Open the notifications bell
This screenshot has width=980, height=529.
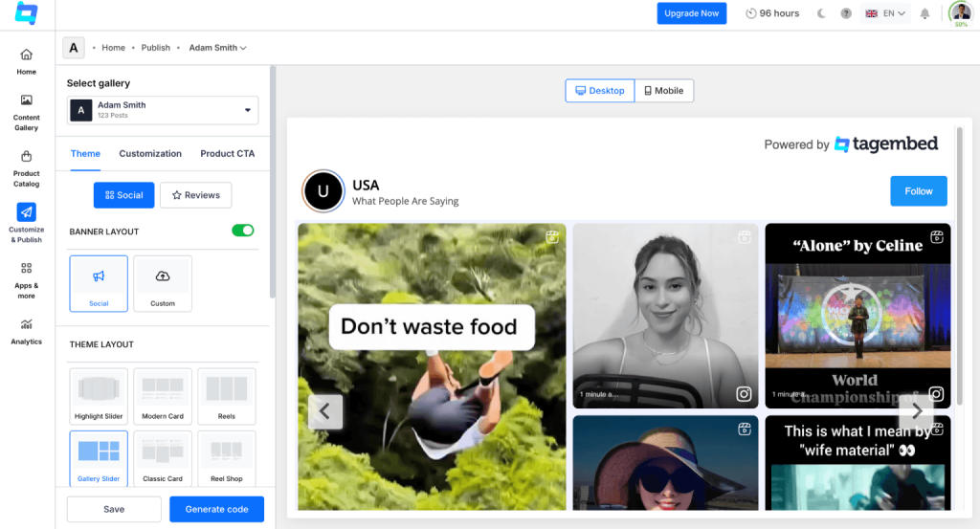[925, 13]
